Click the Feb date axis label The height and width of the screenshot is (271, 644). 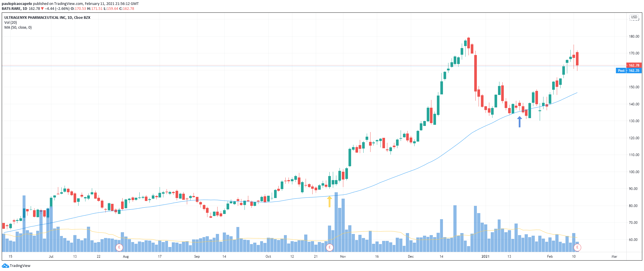(x=550, y=257)
